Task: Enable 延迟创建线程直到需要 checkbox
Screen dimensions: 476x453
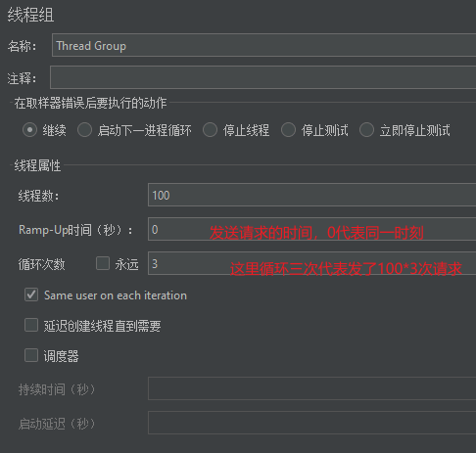Action: click(x=31, y=325)
